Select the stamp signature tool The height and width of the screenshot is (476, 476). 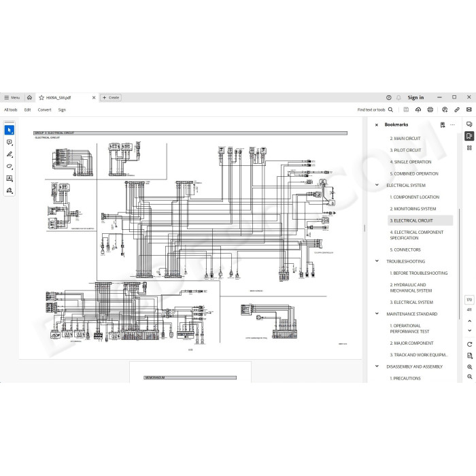(x=10, y=190)
